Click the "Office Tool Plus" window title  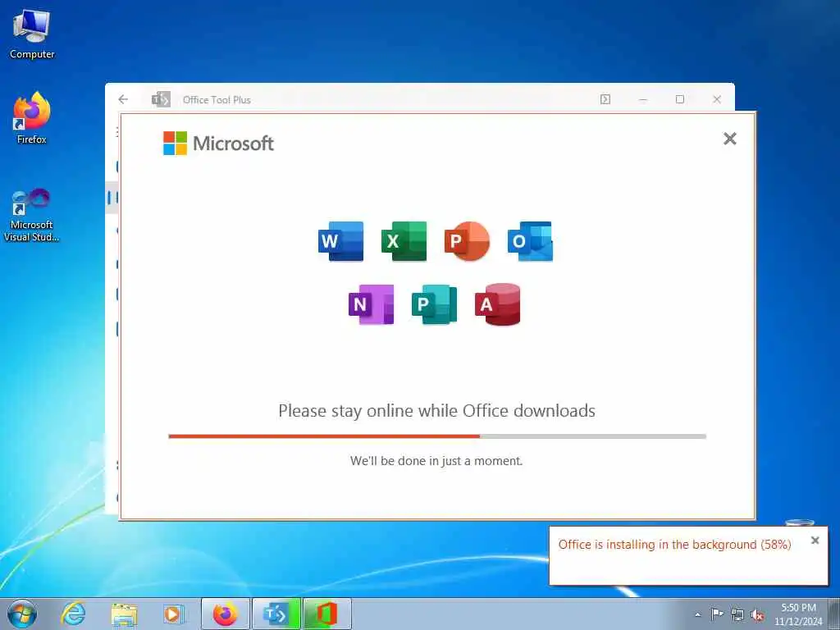[217, 99]
